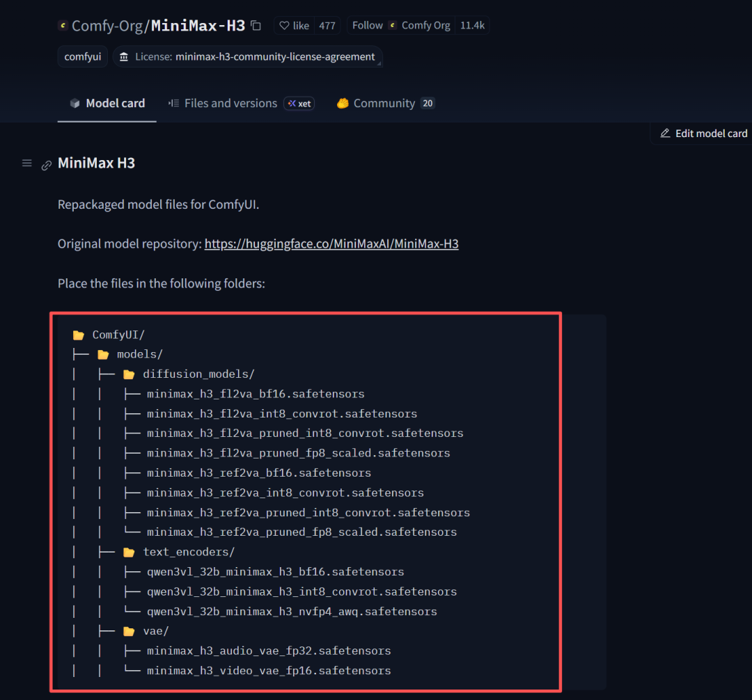Viewport: 752px width, 700px height.
Task: Click the heart like icon
Action: tap(284, 25)
